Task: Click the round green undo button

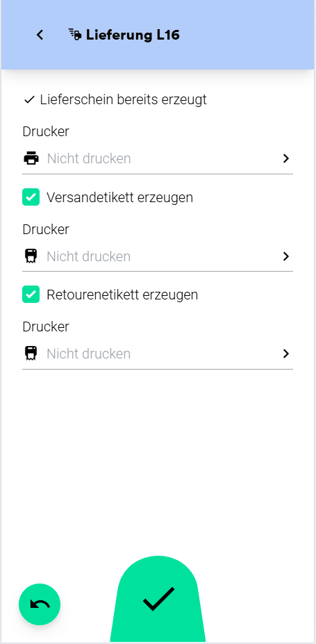Action: pos(40,604)
